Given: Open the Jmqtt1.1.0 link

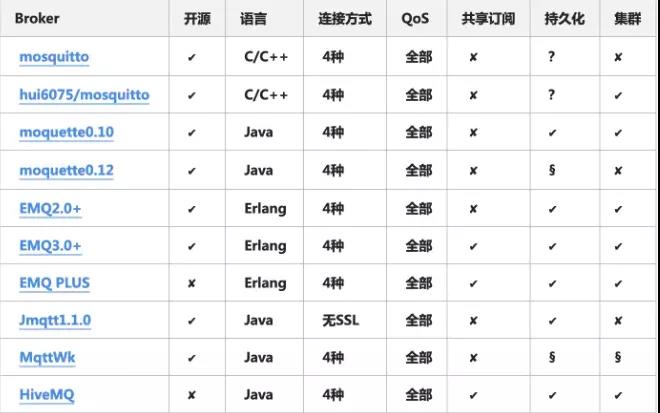Looking at the screenshot, I should [x=55, y=320].
